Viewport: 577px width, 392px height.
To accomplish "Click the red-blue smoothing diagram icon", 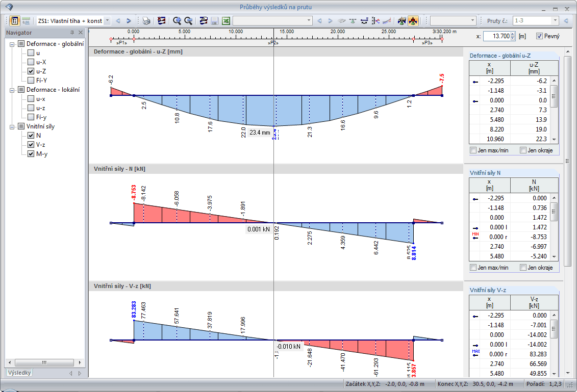I will [387, 21].
